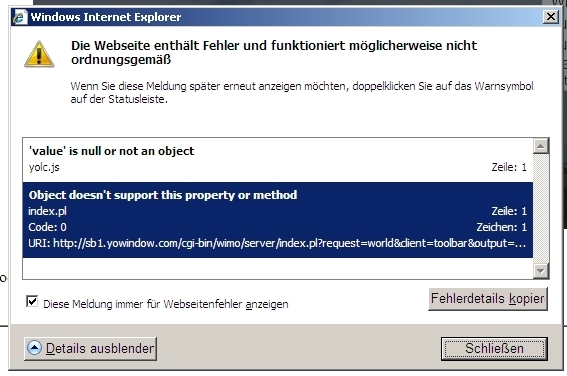The image size is (567, 376).
Task: Click the Internet Explorer title bar icon
Action: click(20, 17)
